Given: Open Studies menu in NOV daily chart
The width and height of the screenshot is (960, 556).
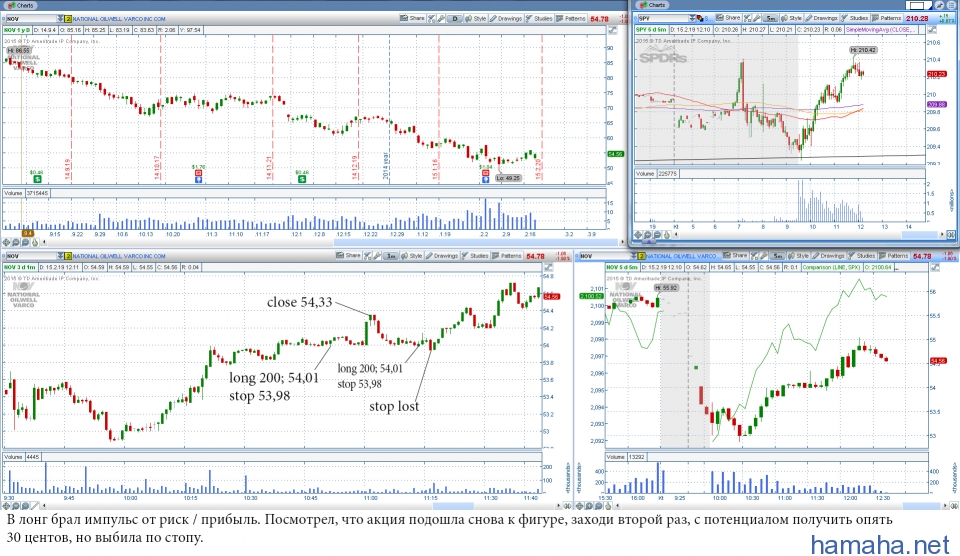Looking at the screenshot, I should [539, 18].
